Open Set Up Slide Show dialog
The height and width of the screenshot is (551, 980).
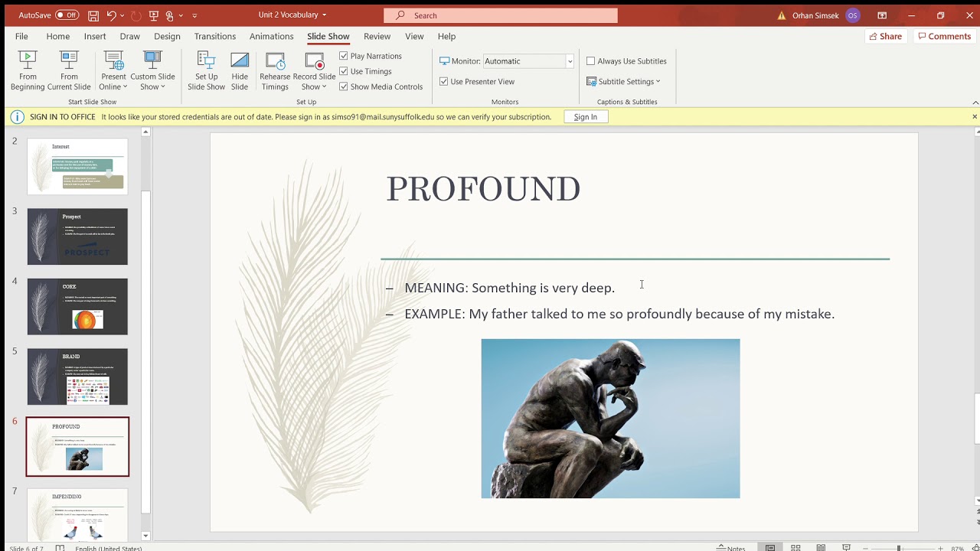pyautogui.click(x=207, y=71)
